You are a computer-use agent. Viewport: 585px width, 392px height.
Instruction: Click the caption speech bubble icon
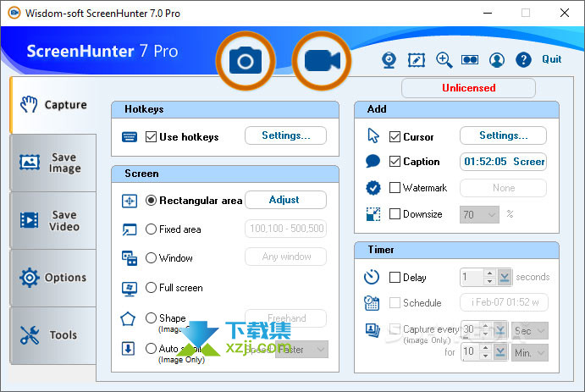click(373, 161)
